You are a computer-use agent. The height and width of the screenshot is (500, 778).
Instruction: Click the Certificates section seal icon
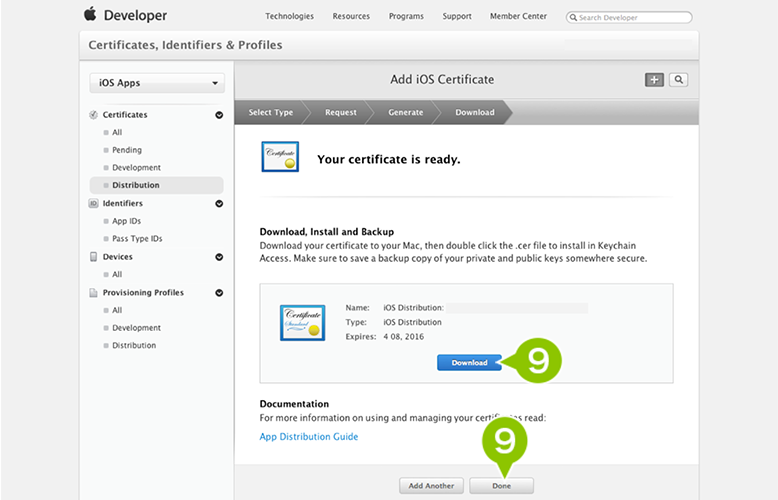tap(93, 115)
